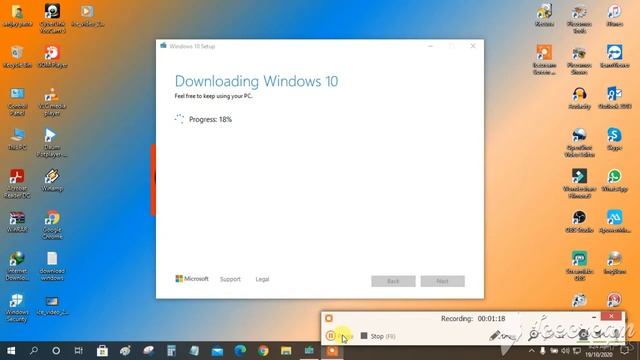Open Mail app from taskbar
This screenshot has height=360, width=640.
[218, 351]
